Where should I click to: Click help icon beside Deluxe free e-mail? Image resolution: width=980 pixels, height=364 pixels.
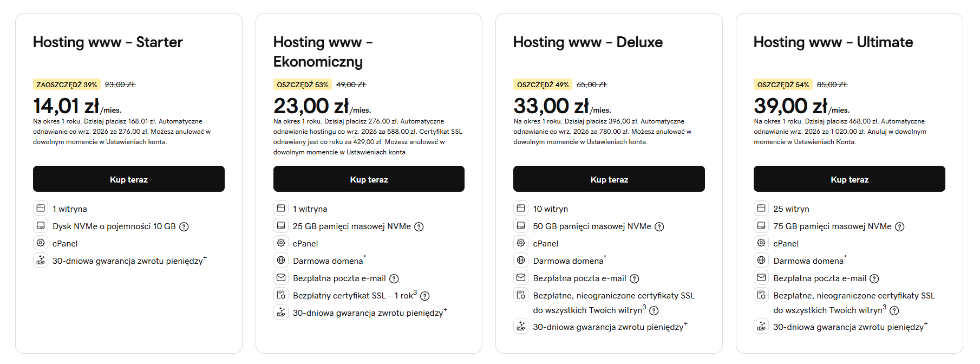pos(635,279)
